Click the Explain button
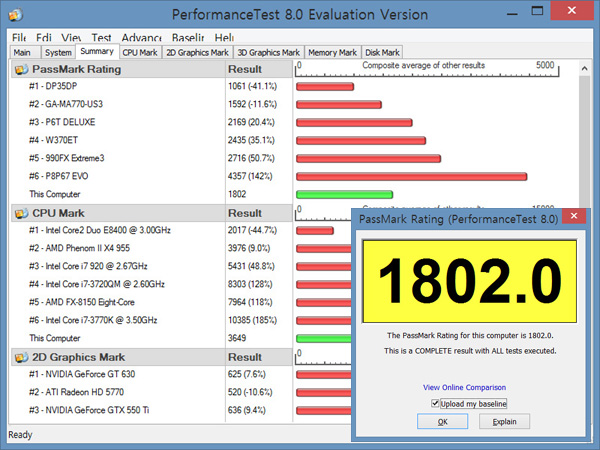The image size is (600, 450). (x=504, y=422)
